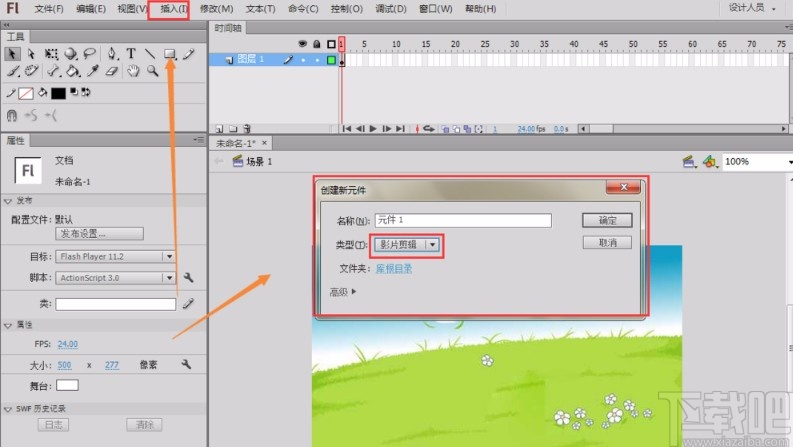Click the FPS value 24.00

tap(68, 344)
